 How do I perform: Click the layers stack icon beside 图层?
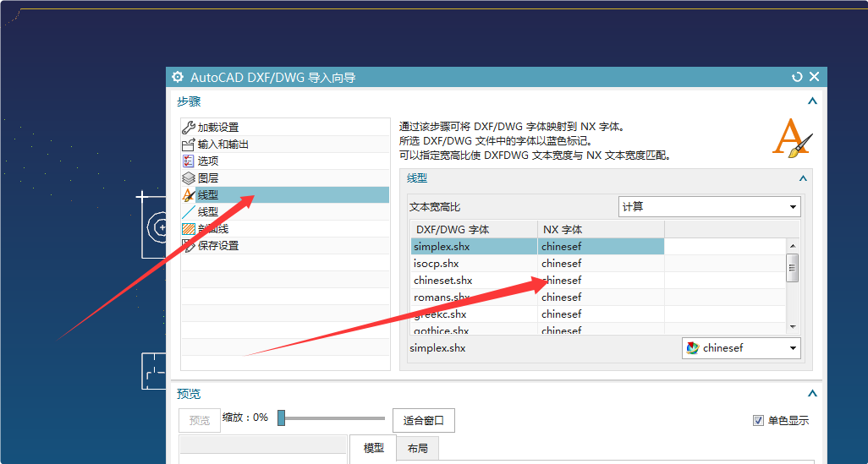tap(188, 178)
